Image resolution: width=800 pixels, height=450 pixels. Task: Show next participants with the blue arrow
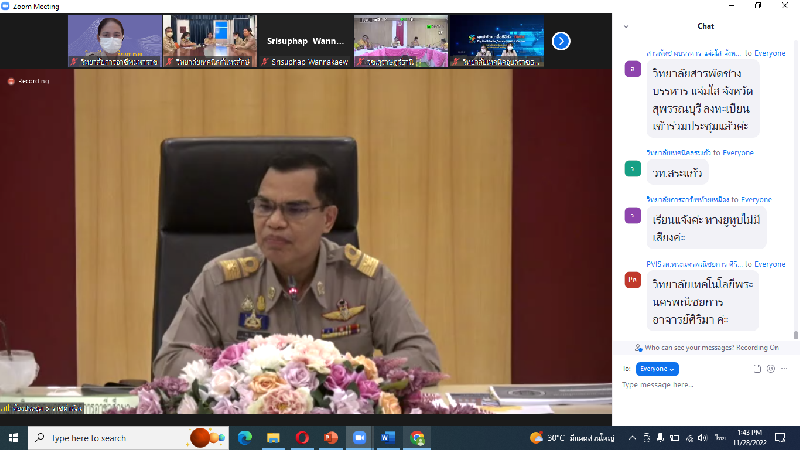(x=561, y=41)
